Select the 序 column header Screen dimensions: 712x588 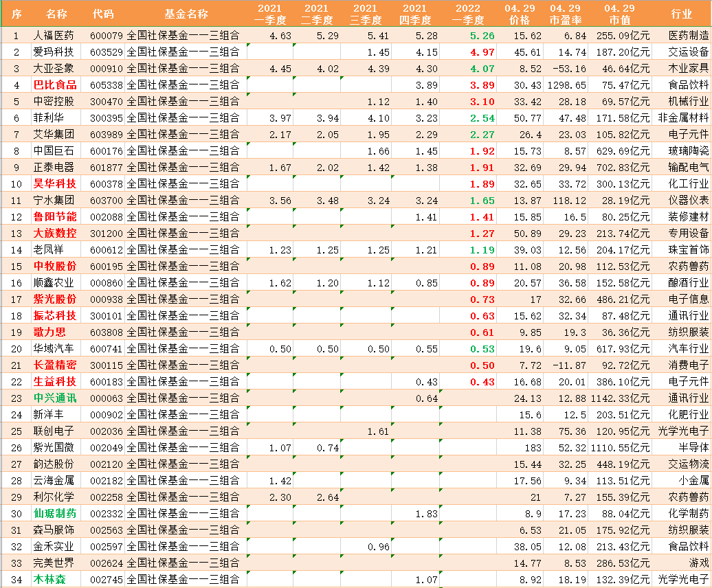click(x=16, y=14)
